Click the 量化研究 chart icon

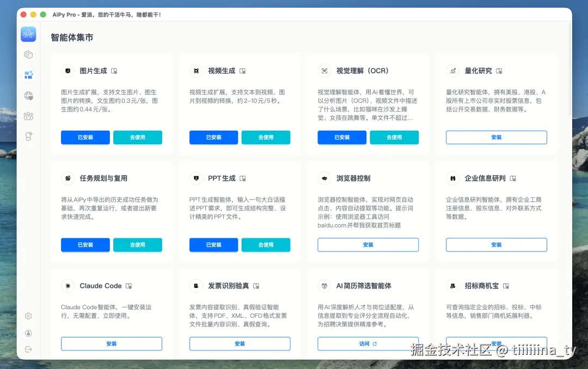453,71
